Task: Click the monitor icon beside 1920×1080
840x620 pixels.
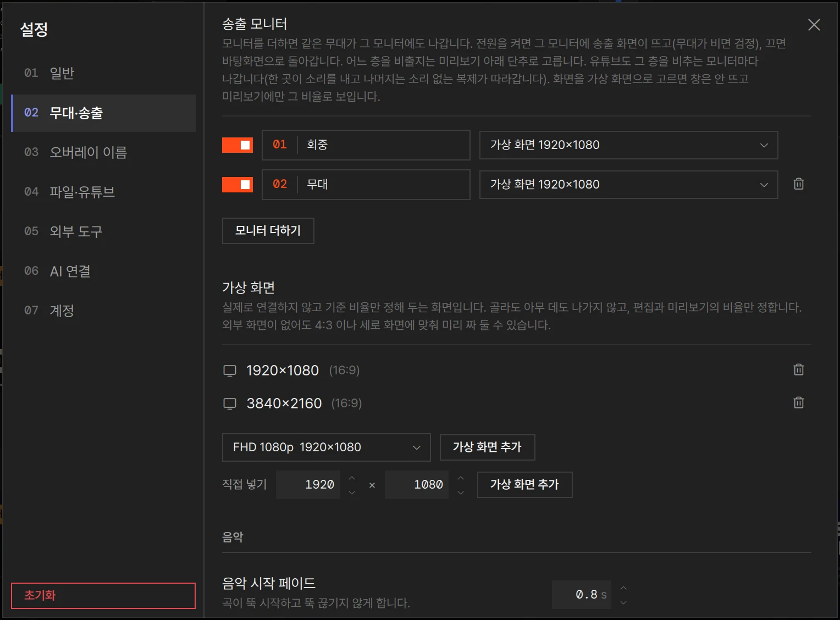Action: (x=230, y=370)
